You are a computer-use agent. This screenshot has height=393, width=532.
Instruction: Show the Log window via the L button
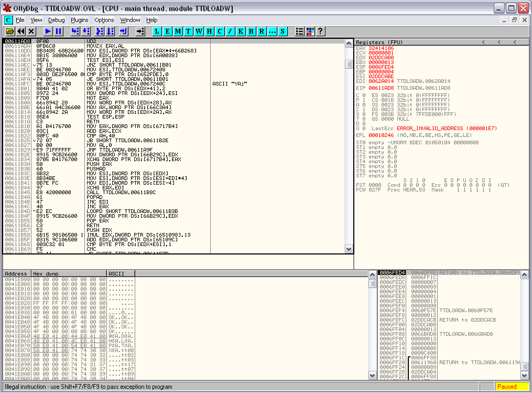click(x=157, y=31)
